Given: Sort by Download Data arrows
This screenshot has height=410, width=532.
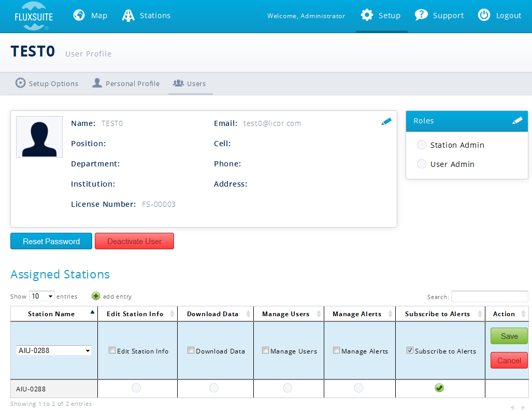Looking at the screenshot, I should point(248,314).
